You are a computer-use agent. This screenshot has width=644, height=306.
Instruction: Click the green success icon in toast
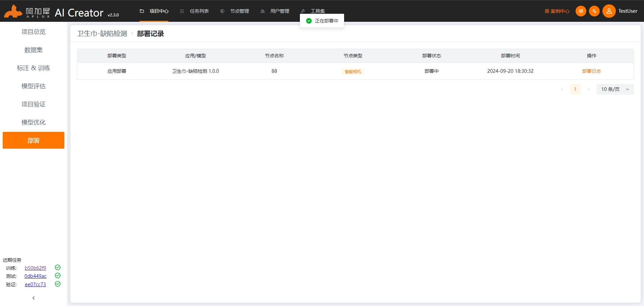309,21
